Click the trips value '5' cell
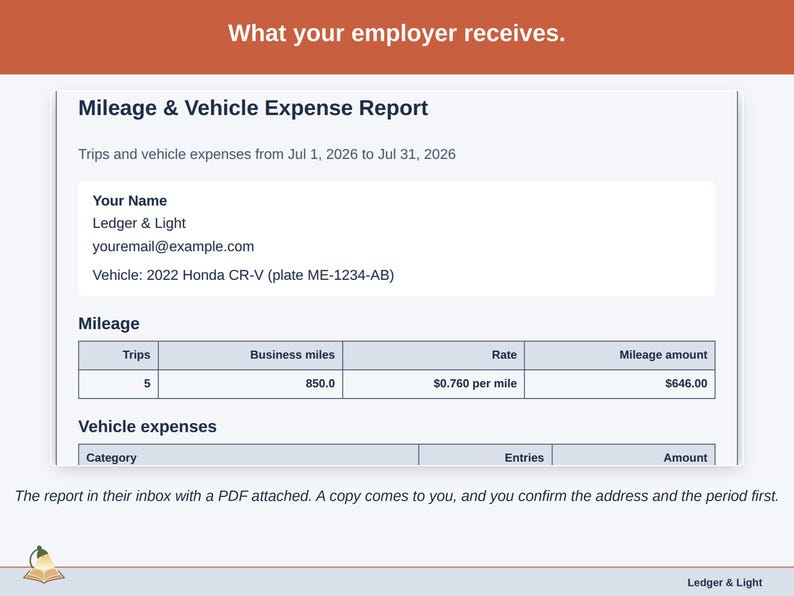Screen dimensions: 794x596 pyautogui.click(x=118, y=384)
